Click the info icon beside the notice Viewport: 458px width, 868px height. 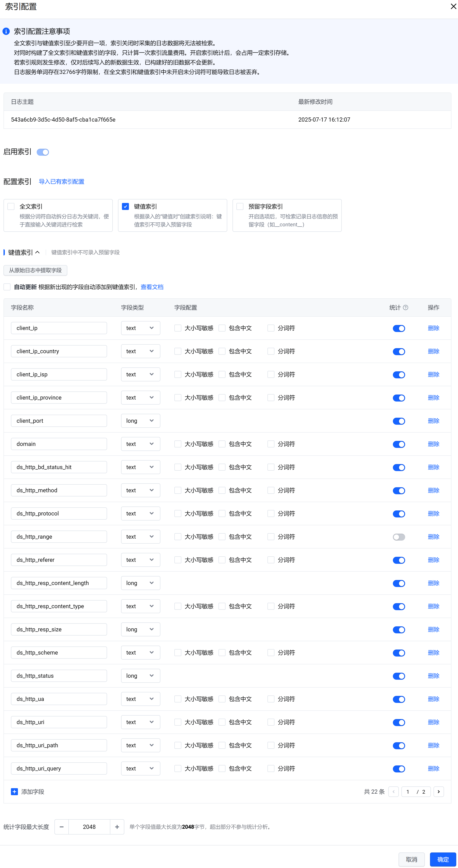click(x=6, y=31)
